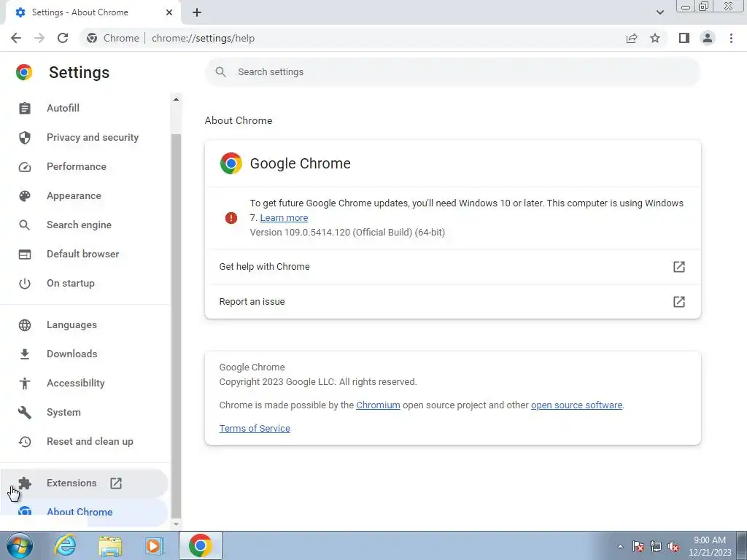Click the magnifier icon in Search settings
This screenshot has width=747, height=560.
(220, 72)
